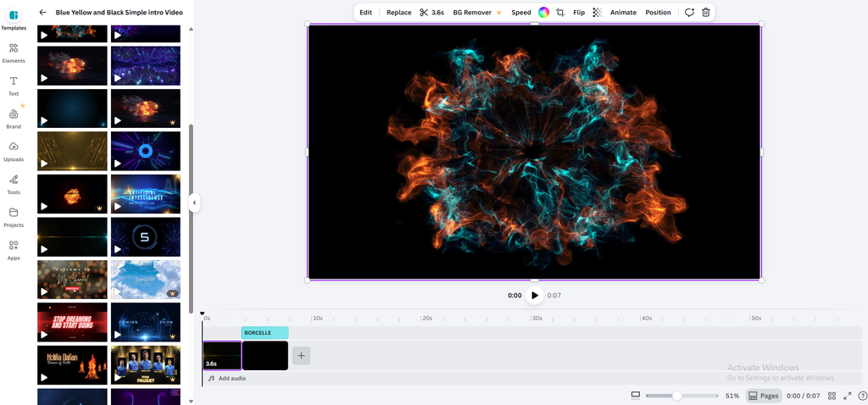Open the Elements sidebar panel
The height and width of the screenshot is (405, 868).
[x=14, y=53]
